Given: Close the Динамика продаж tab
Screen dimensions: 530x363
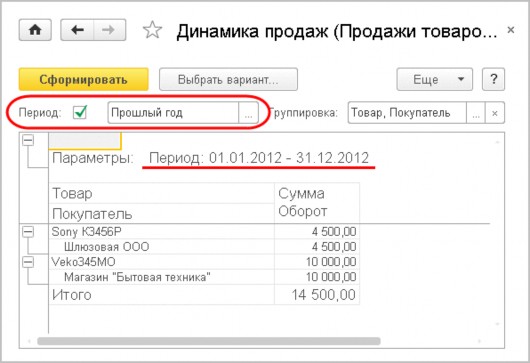Looking at the screenshot, I should coord(510,30).
